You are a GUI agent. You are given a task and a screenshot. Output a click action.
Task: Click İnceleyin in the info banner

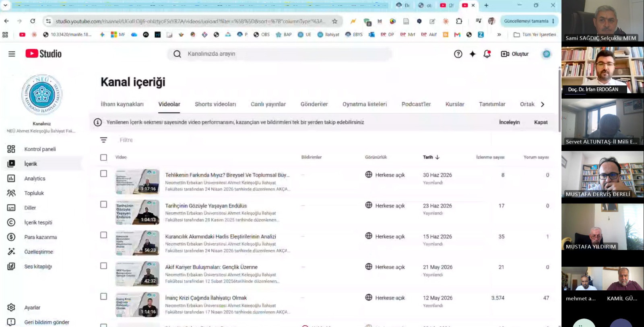click(510, 122)
